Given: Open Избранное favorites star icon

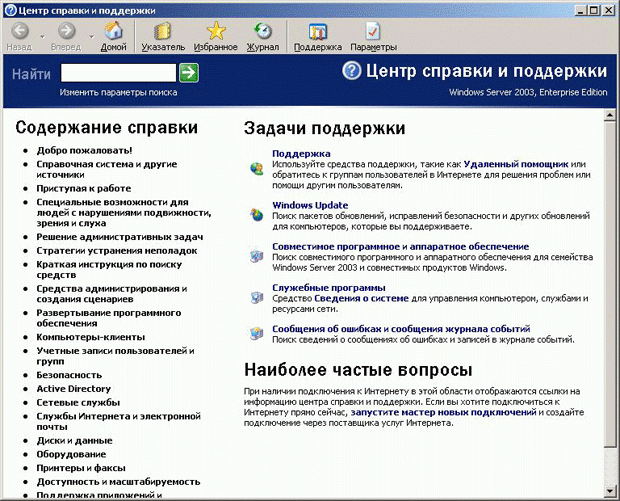Looking at the screenshot, I should (216, 31).
